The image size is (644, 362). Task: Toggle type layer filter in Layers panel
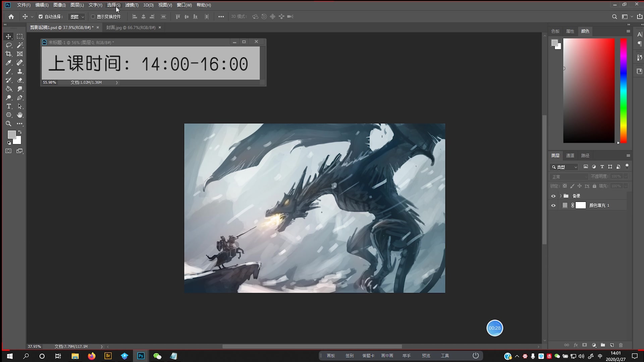602,167
